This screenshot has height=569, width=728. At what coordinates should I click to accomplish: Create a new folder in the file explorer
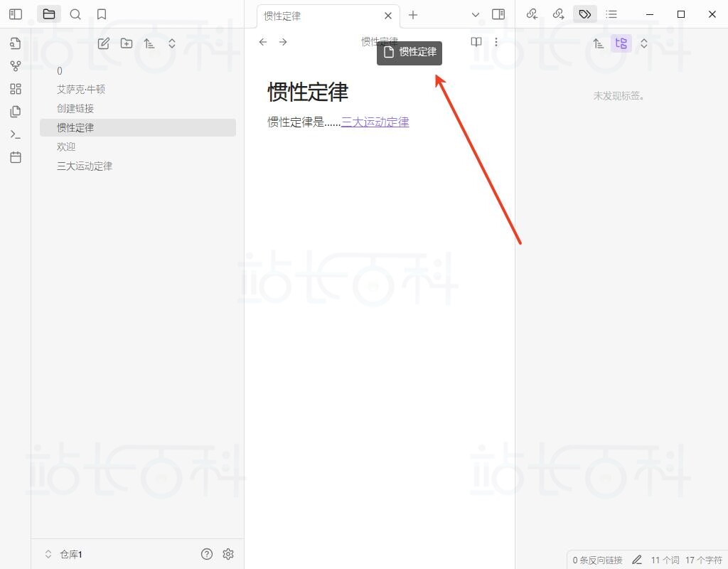127,43
